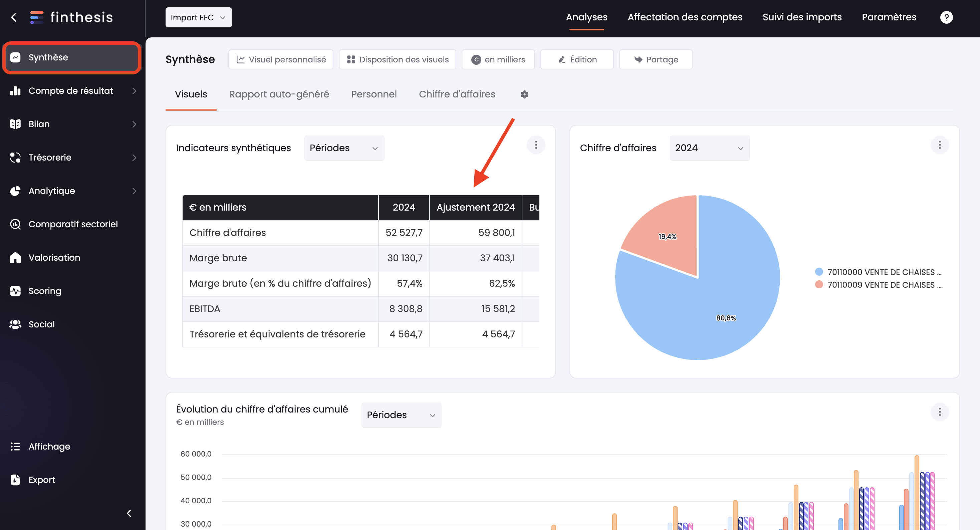Open the Import FEC dropdown

point(198,17)
